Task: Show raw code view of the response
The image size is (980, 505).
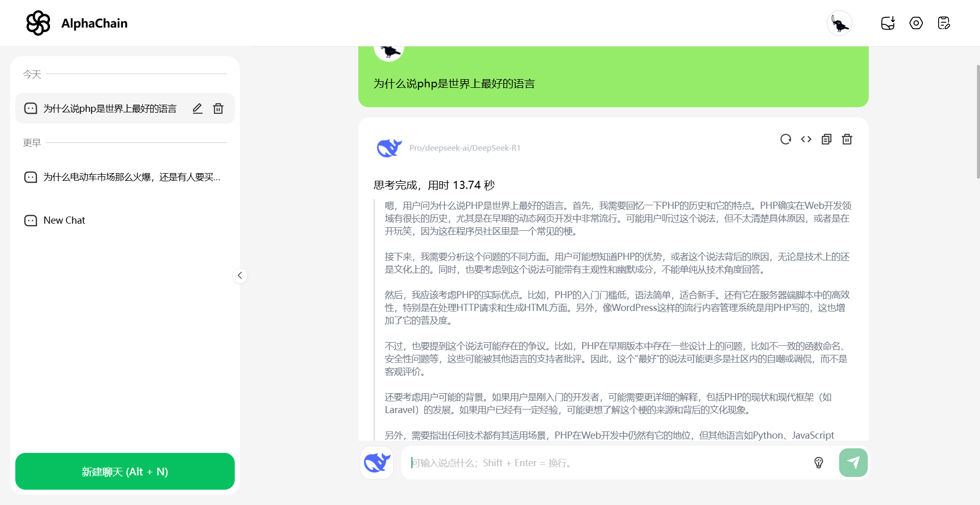Action: (806, 139)
